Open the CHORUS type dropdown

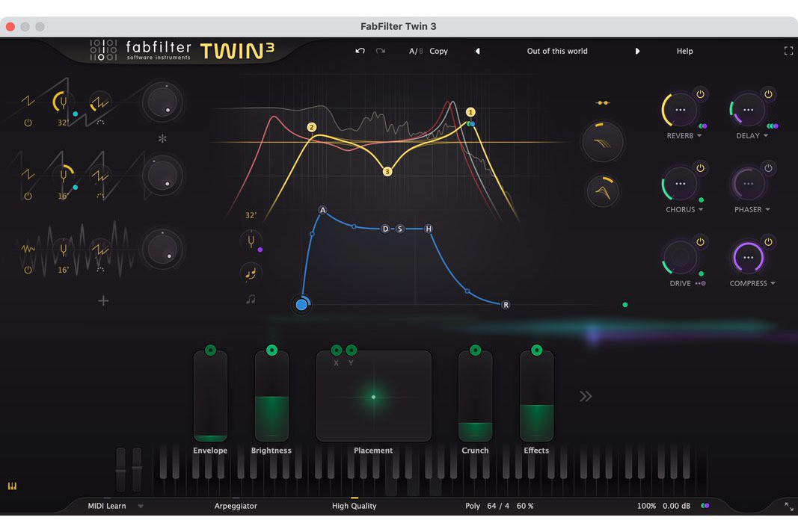click(684, 209)
